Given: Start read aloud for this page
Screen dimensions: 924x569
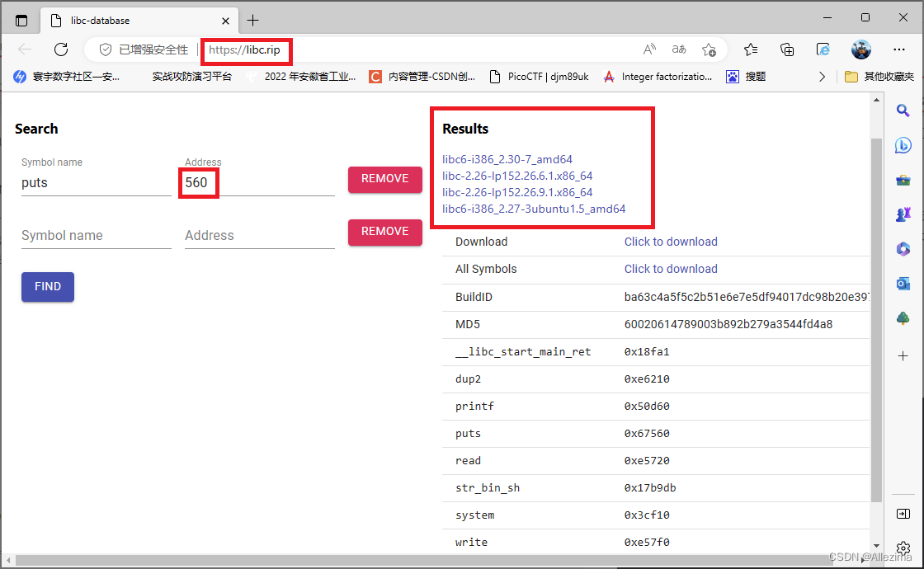Looking at the screenshot, I should click(649, 49).
